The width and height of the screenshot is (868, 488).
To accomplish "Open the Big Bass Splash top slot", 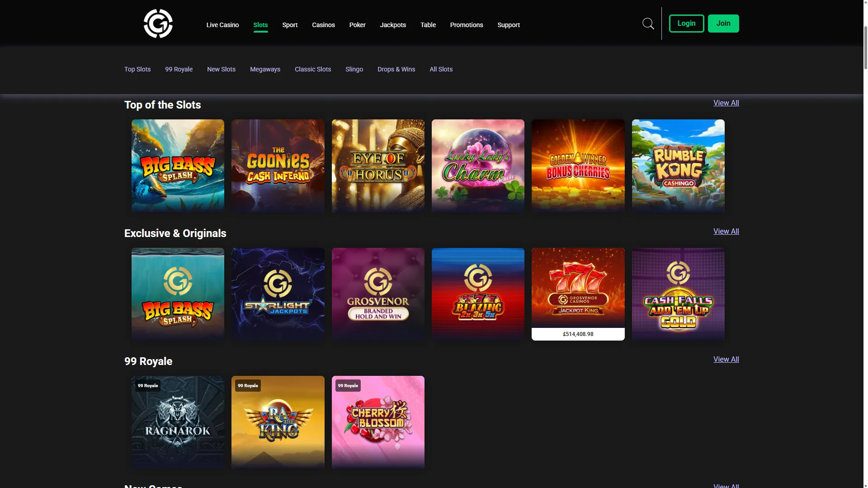I will click(178, 166).
